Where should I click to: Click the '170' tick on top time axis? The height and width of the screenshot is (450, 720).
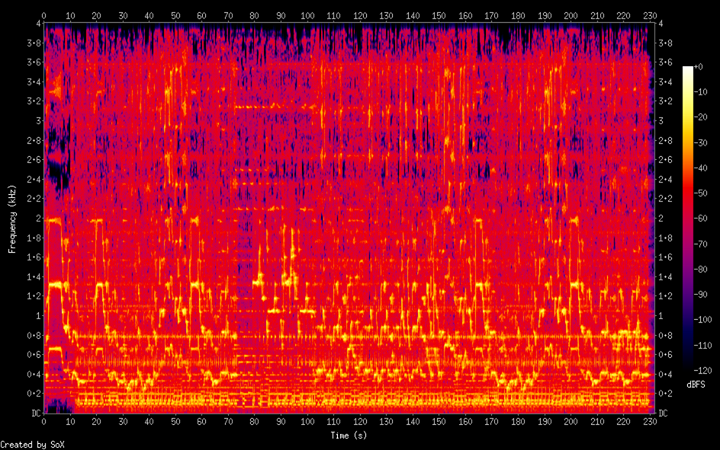point(492,16)
